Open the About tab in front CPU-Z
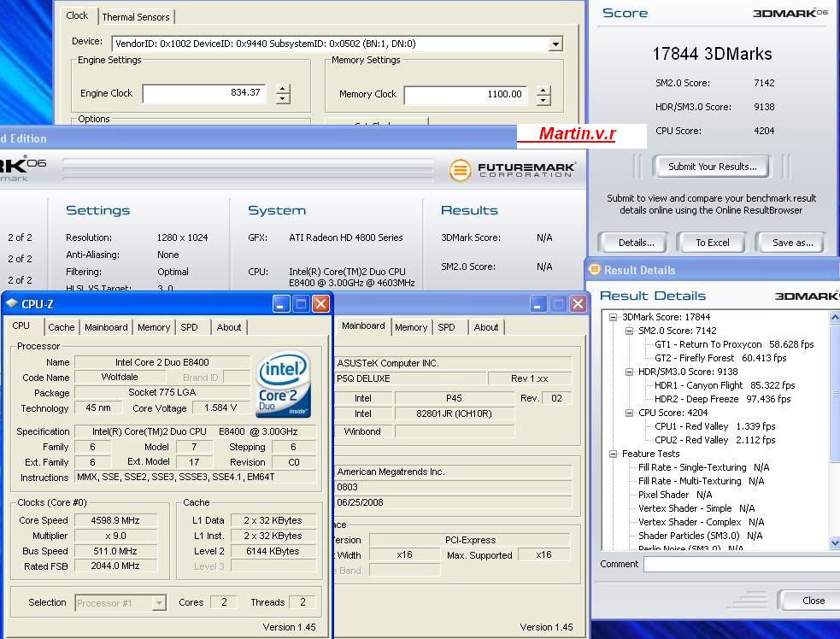Image resolution: width=840 pixels, height=639 pixels. [229, 327]
